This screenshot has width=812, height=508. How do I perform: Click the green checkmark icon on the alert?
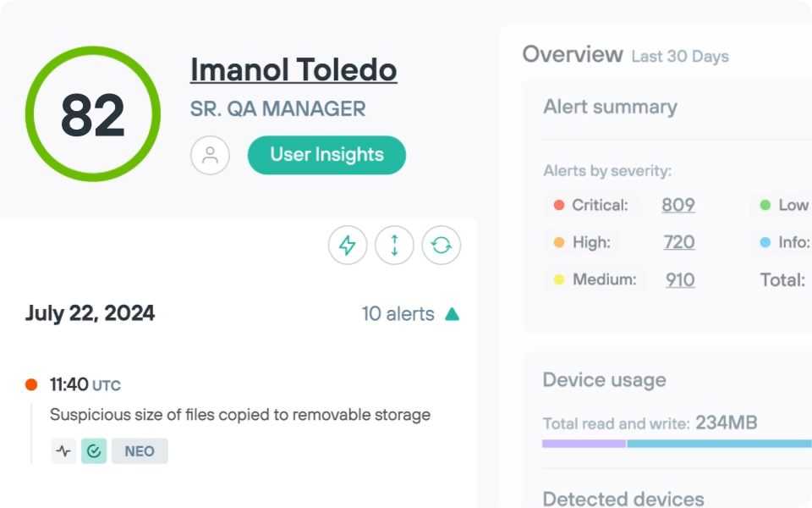[93, 450]
